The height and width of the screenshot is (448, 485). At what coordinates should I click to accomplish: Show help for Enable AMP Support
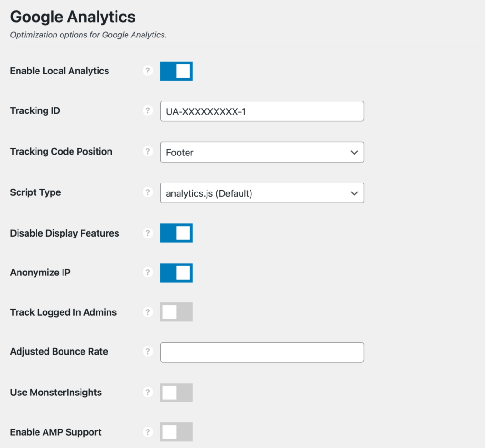click(x=148, y=432)
